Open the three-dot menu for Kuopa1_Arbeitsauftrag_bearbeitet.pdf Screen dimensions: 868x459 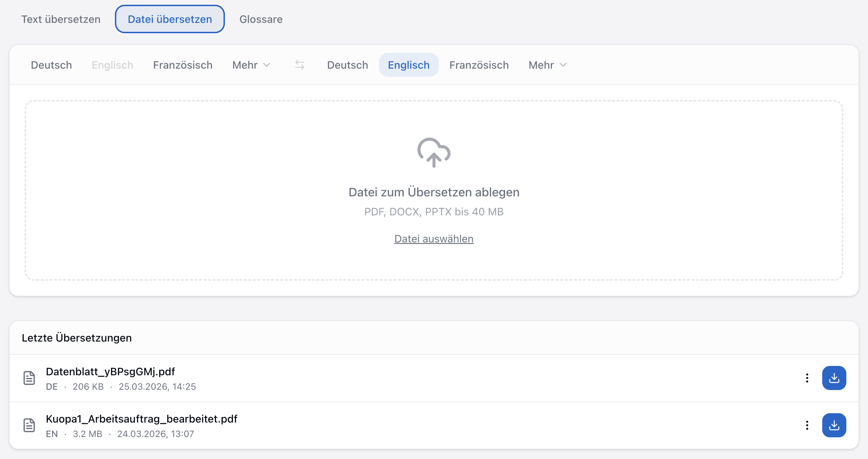(807, 425)
